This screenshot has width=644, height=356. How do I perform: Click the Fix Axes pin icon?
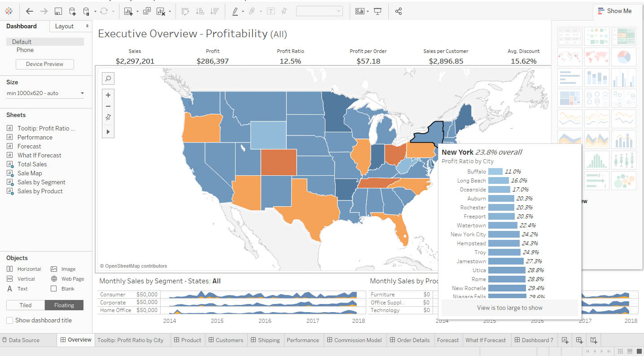(x=284, y=11)
